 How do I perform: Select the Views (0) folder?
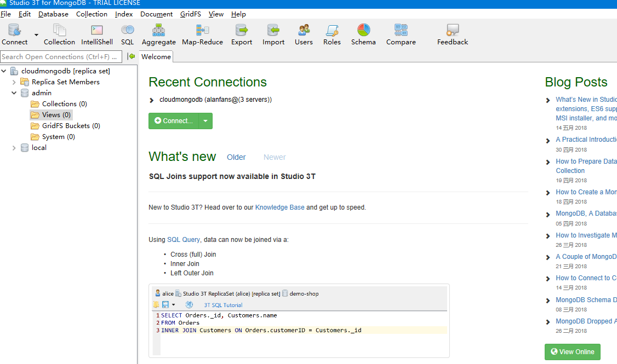pyautogui.click(x=56, y=115)
